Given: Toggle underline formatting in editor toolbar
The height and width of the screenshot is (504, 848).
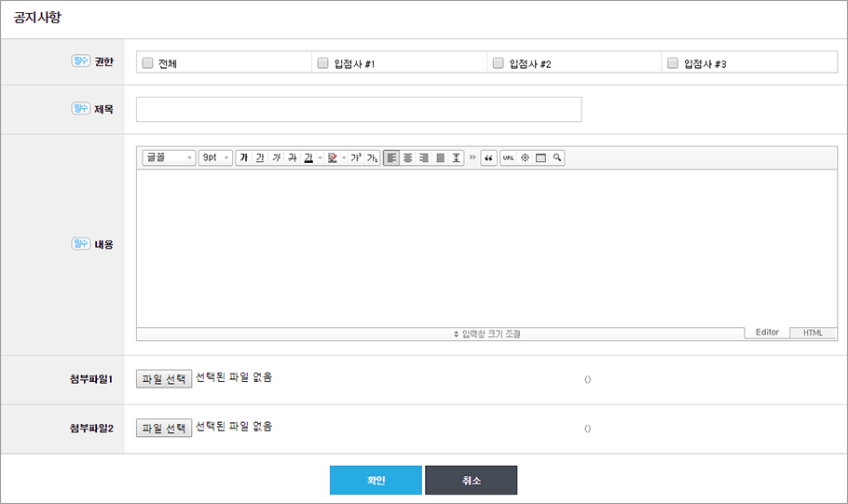Looking at the screenshot, I should tap(260, 157).
